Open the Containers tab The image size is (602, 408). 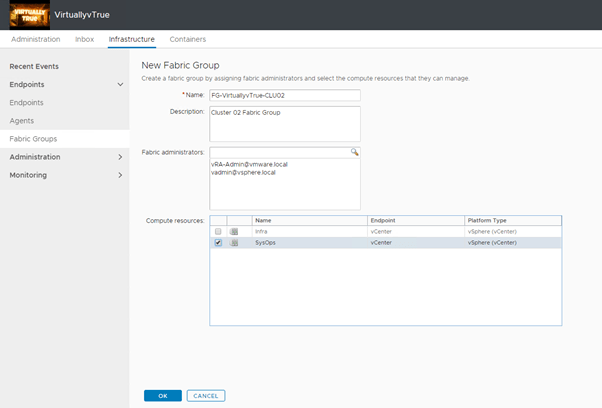[188, 39]
